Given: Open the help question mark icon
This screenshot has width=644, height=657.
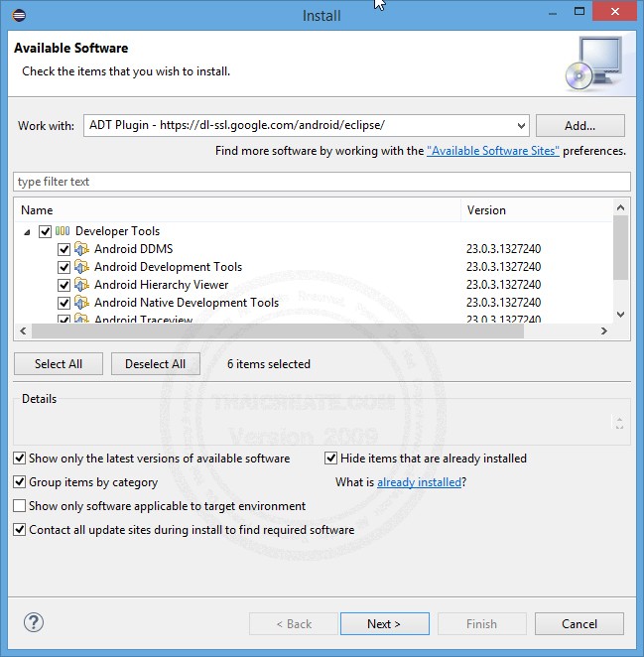Looking at the screenshot, I should (x=34, y=622).
